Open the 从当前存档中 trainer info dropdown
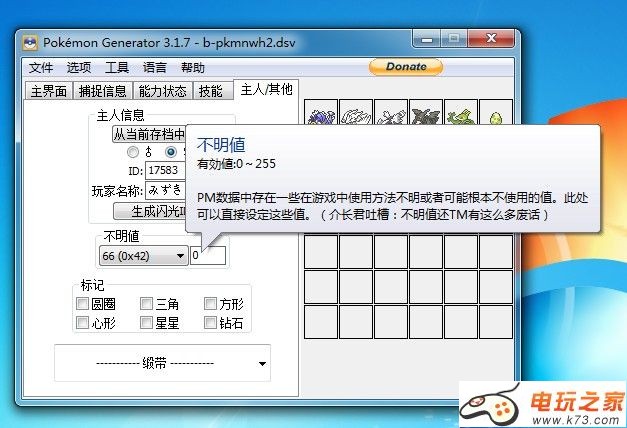Image resolution: width=627 pixels, height=428 pixels. (150, 133)
